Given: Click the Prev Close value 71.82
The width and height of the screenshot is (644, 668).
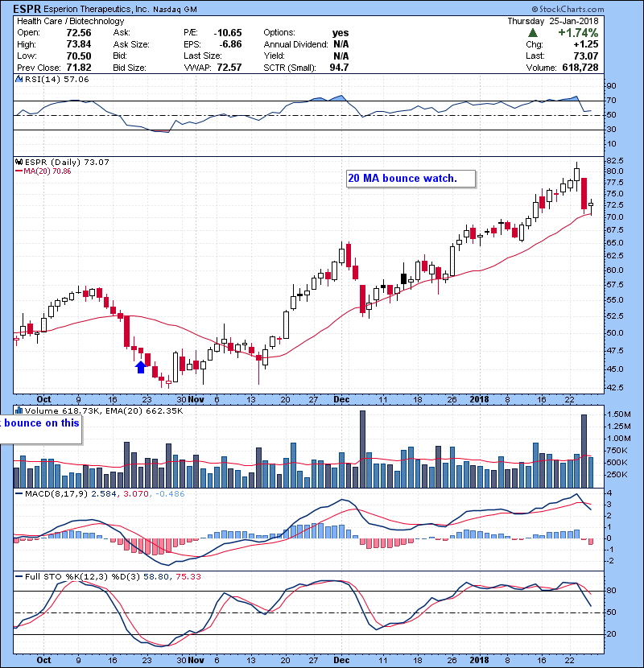Looking at the screenshot, I should [x=79, y=68].
